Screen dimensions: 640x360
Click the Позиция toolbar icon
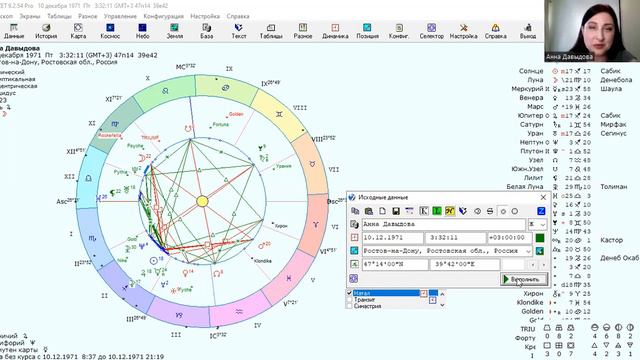(x=367, y=31)
